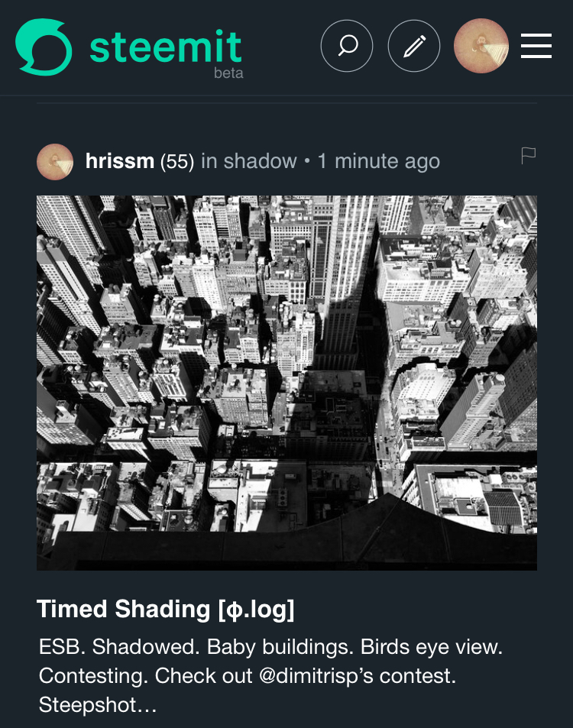Click the reputation score (55)
The image size is (573, 728).
176,162
